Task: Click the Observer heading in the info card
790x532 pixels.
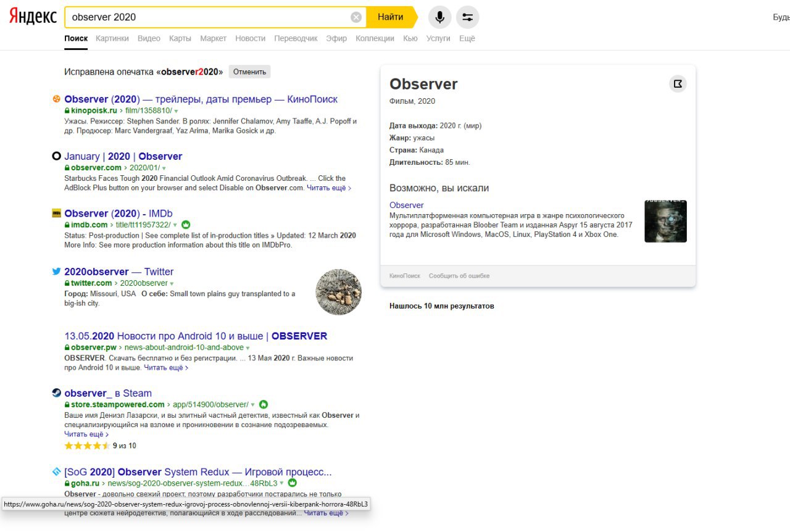Action: point(423,84)
